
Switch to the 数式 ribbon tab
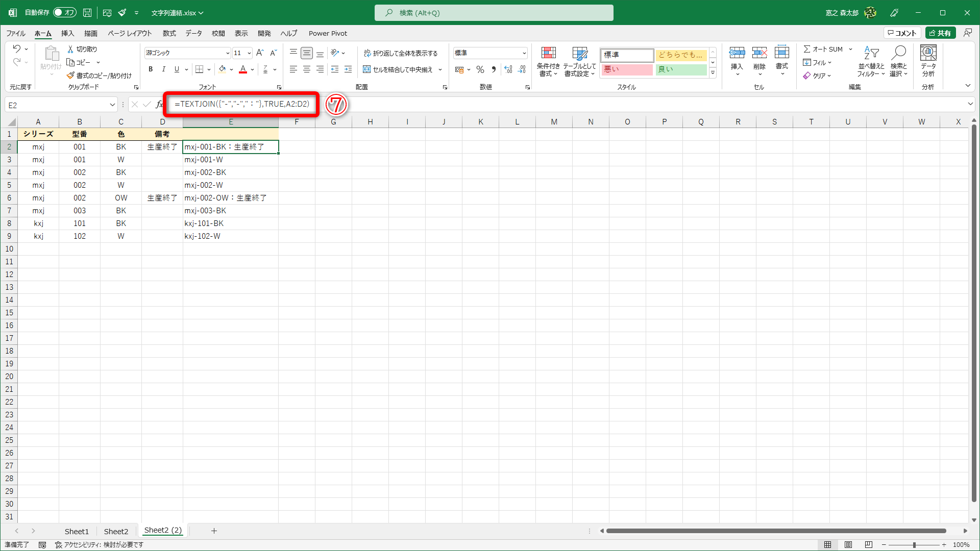click(x=169, y=33)
